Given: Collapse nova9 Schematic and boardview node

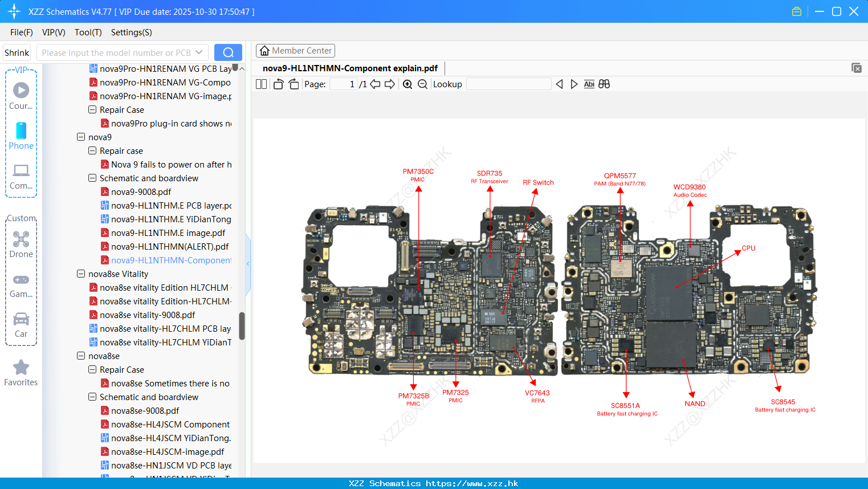Looking at the screenshot, I should point(92,178).
